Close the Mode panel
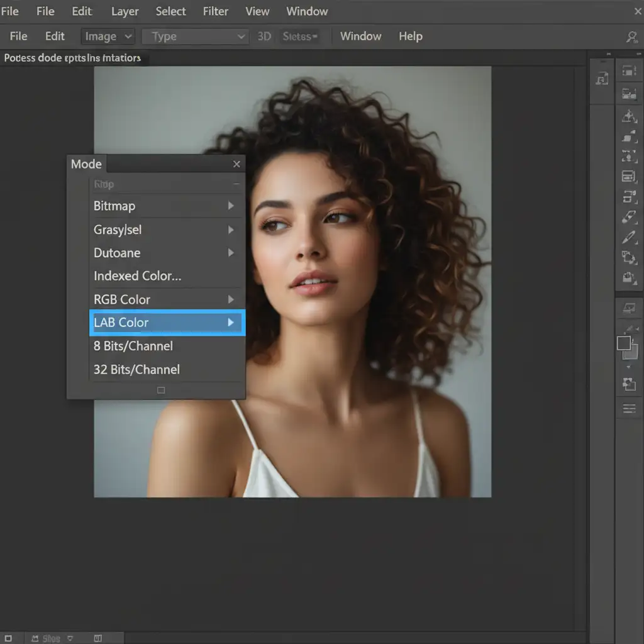Image resolution: width=644 pixels, height=644 pixels. click(236, 164)
